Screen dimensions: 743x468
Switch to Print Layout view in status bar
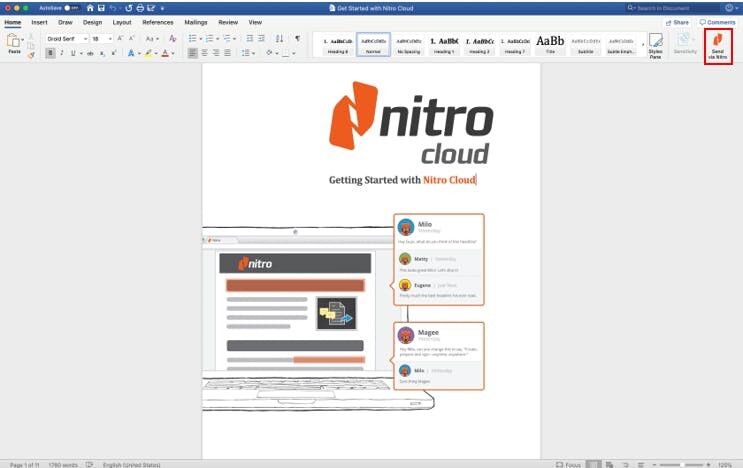click(593, 465)
